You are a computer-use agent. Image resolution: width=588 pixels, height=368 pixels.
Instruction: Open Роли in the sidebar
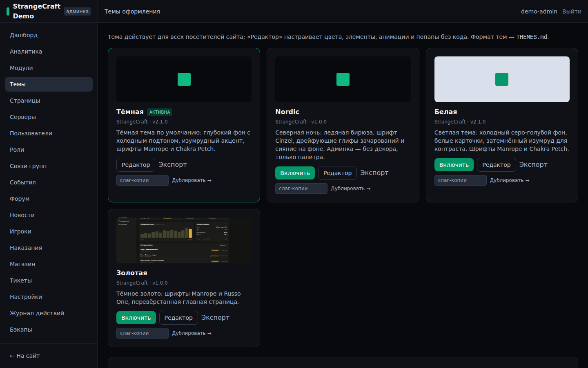49,150
